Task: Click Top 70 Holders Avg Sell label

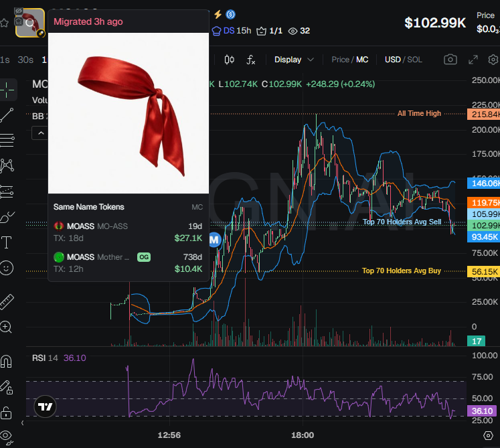Action: tap(402, 222)
